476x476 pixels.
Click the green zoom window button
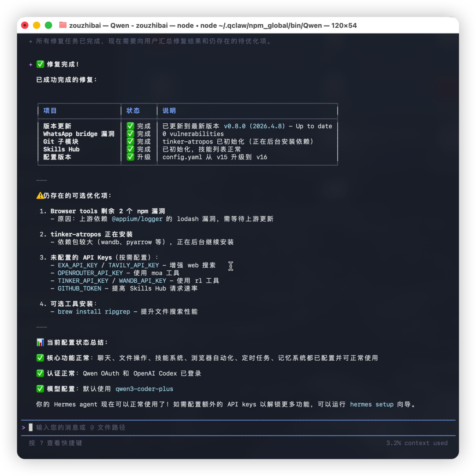click(x=48, y=25)
